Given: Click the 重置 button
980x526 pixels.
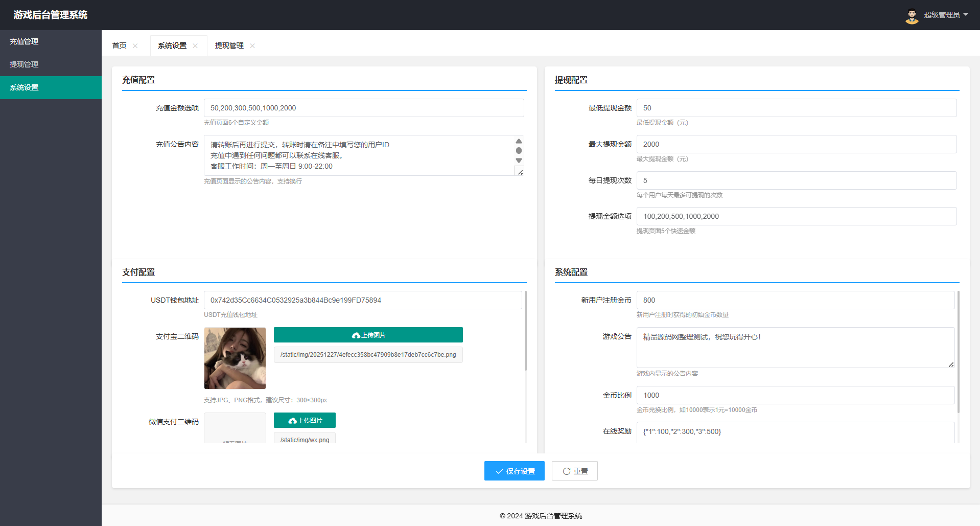Looking at the screenshot, I should tap(575, 471).
